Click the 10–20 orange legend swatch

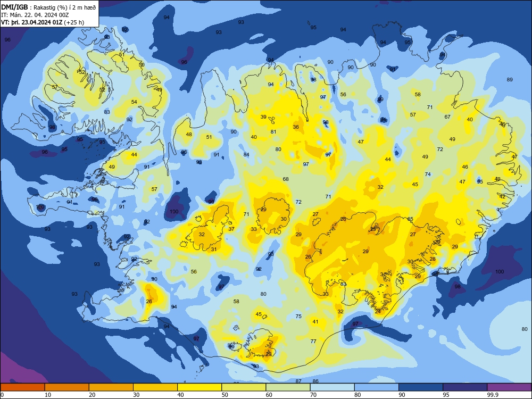(67, 387)
